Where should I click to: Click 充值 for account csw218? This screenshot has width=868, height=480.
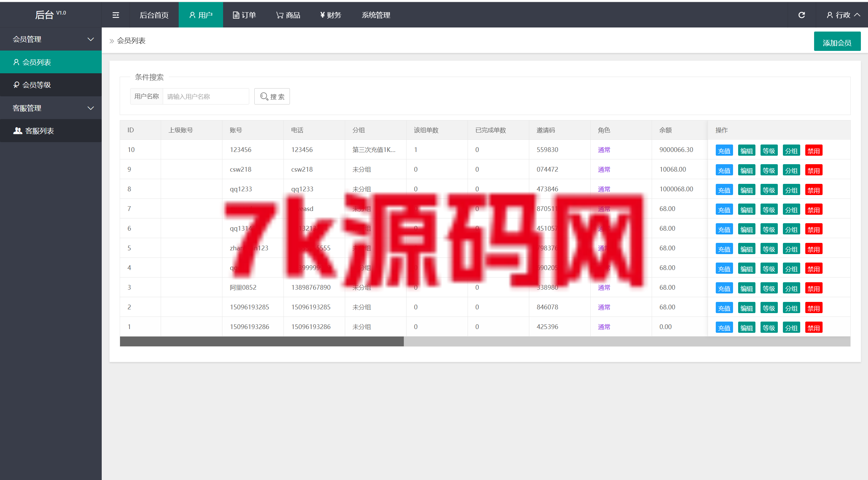pos(724,170)
